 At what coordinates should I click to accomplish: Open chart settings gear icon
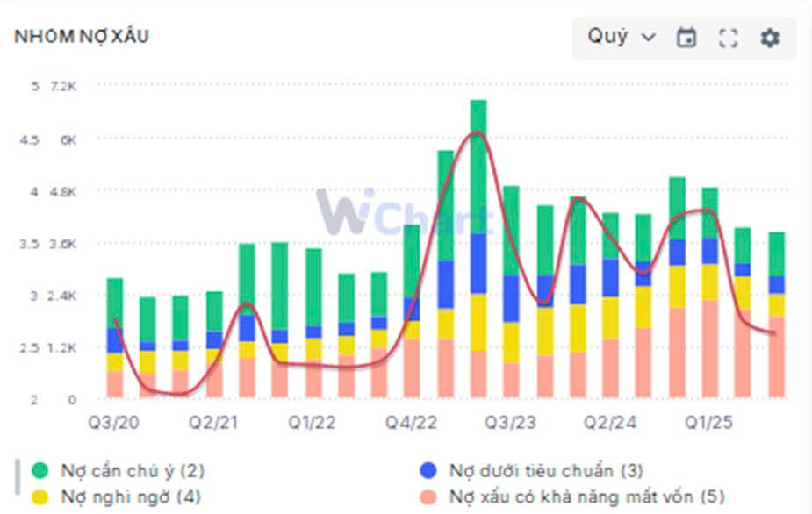pos(770,38)
